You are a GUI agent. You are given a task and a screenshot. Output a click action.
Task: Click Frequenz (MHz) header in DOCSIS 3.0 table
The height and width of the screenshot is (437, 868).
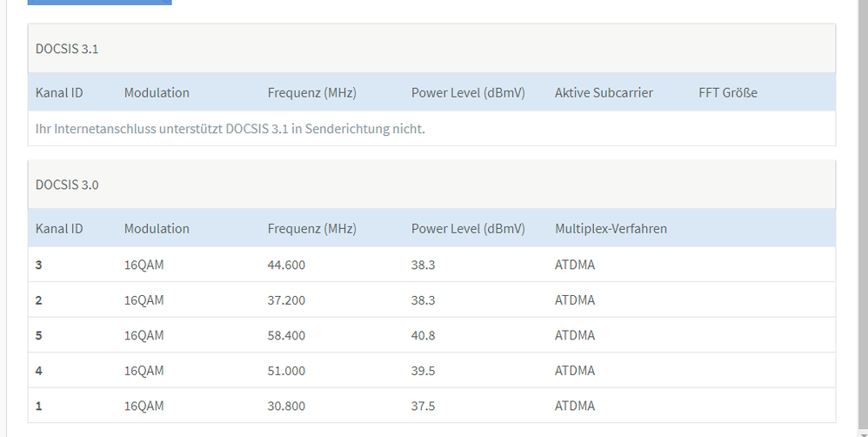311,228
